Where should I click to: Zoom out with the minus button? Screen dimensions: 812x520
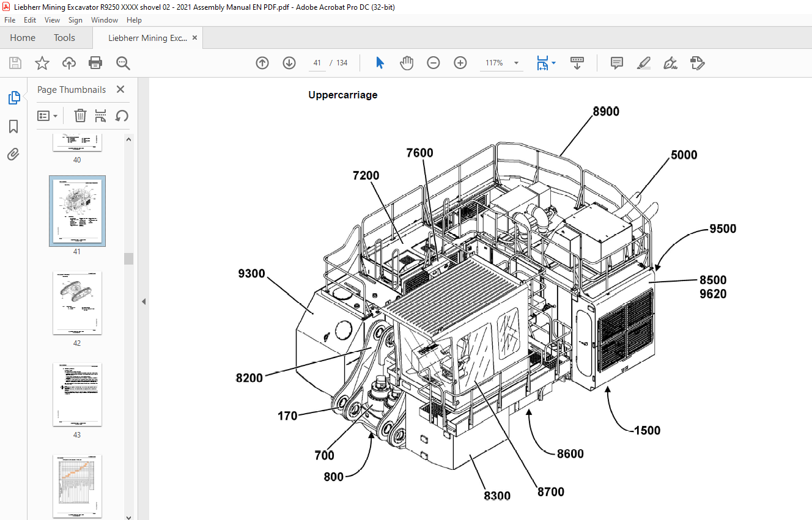(x=434, y=63)
